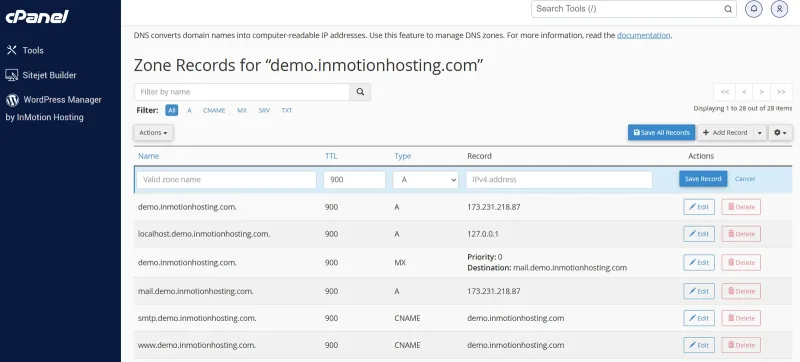Click the mail.demo.inmotionhosting.com MX destination text
This screenshot has height=362, width=800.
[x=569, y=268]
